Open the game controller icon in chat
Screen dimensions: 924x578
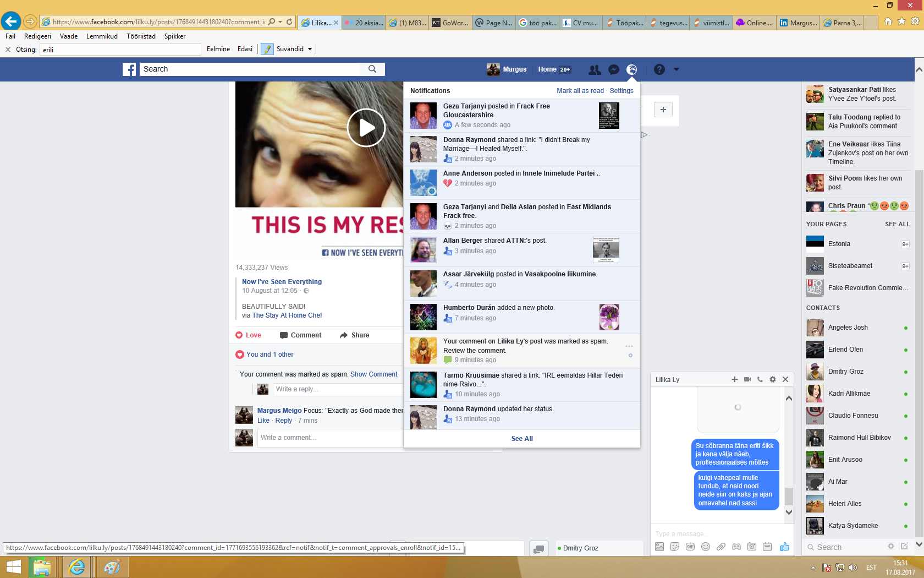pos(736,547)
